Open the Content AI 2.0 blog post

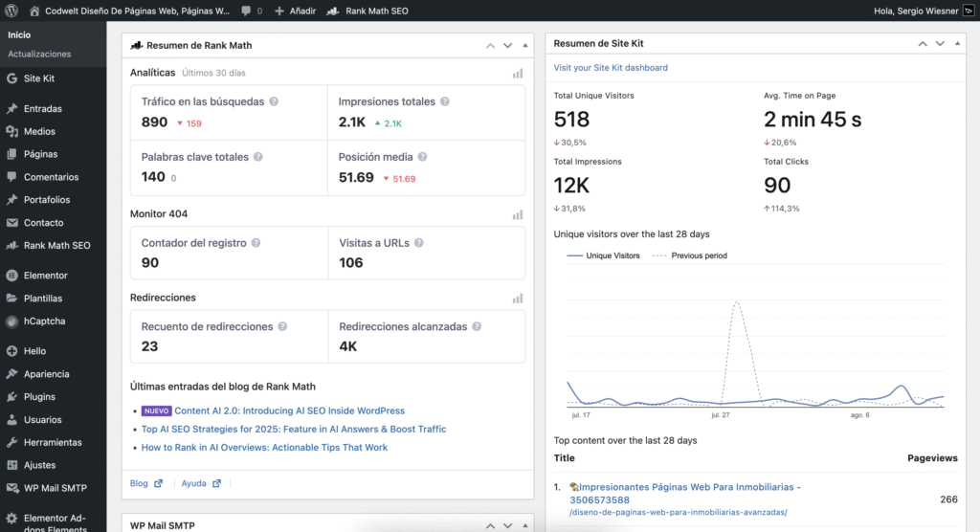289,410
